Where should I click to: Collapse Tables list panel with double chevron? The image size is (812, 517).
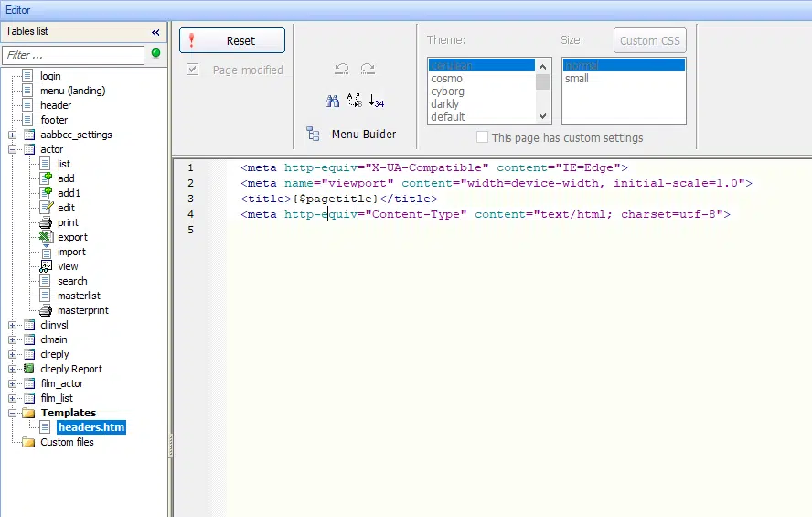pyautogui.click(x=155, y=32)
